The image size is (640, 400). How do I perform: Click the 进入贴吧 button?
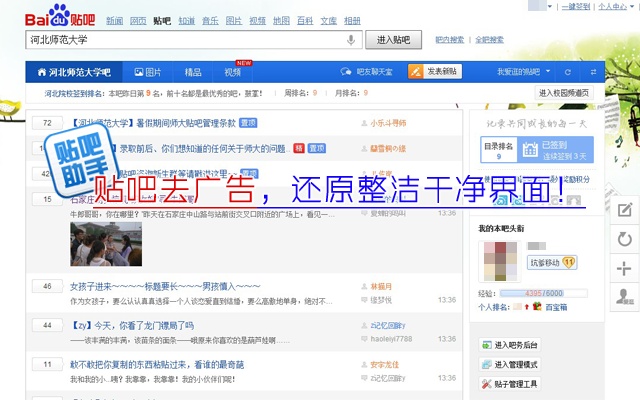[x=393, y=40]
